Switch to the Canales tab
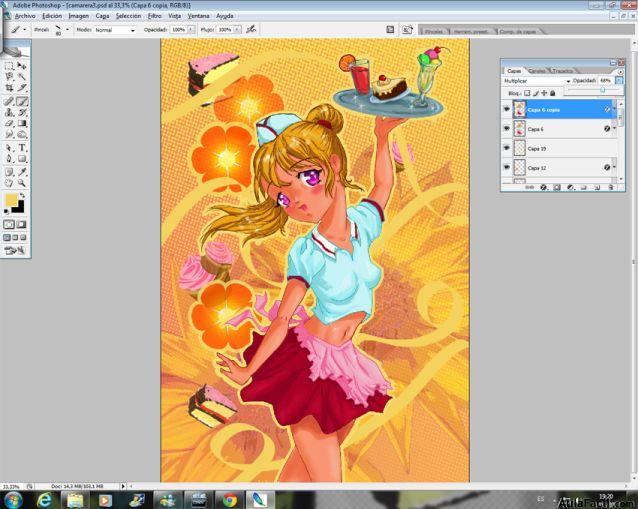 (537, 71)
